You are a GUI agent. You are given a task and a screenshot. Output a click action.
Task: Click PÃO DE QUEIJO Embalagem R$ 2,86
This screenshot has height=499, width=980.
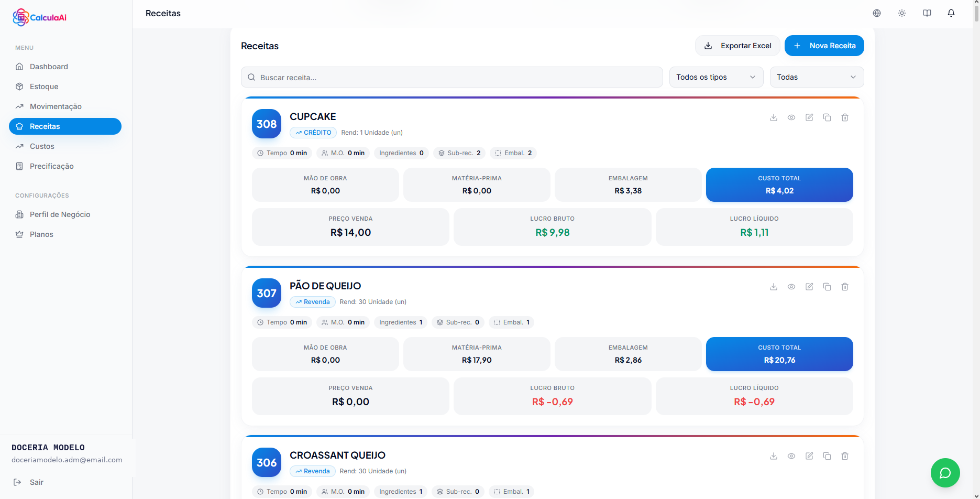coord(628,354)
